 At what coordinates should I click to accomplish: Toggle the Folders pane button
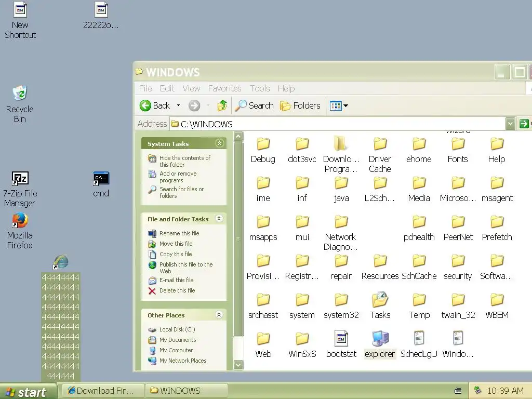pyautogui.click(x=300, y=105)
